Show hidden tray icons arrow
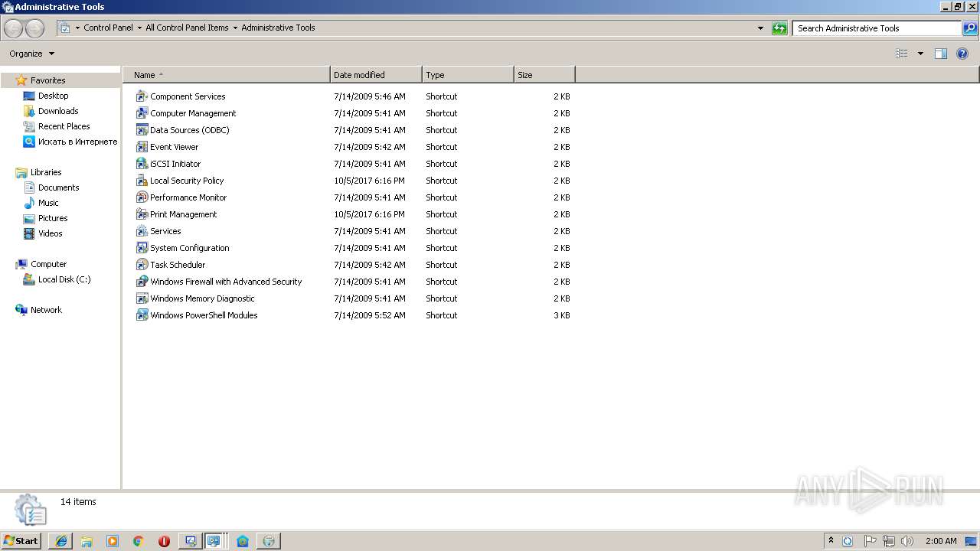Viewport: 980px width, 551px height. 831,541
